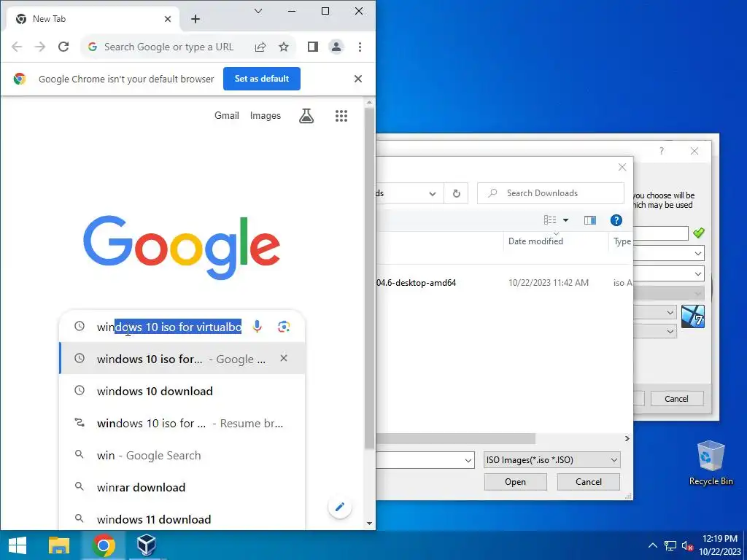Open the Images link

[266, 116]
